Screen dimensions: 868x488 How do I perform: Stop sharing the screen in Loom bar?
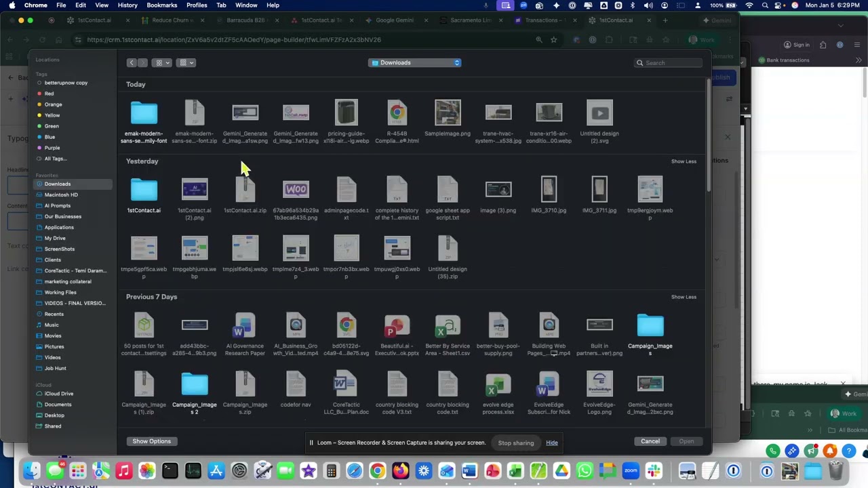tap(516, 443)
